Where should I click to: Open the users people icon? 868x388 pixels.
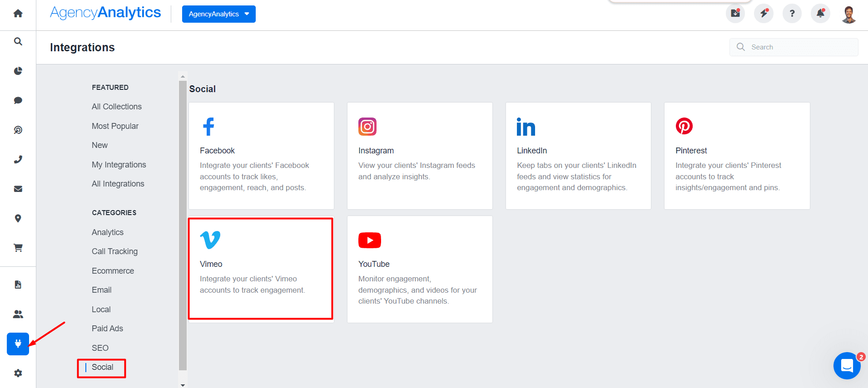pos(18,314)
